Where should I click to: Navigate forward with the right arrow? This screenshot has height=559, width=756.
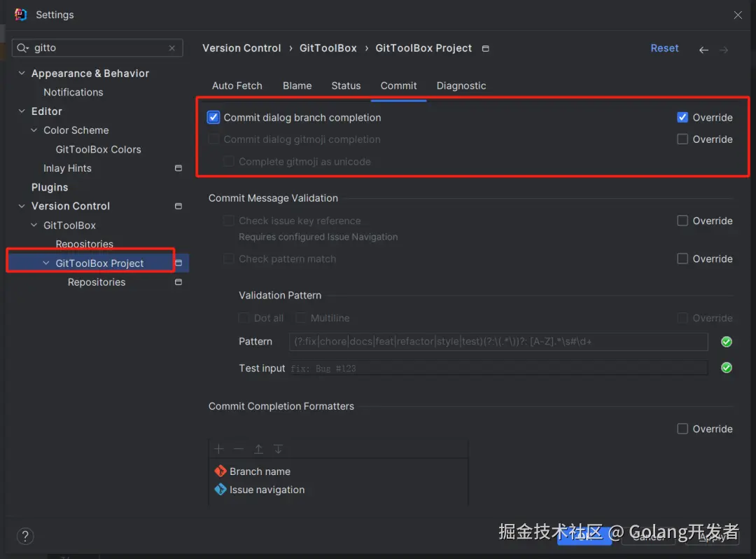tap(724, 50)
